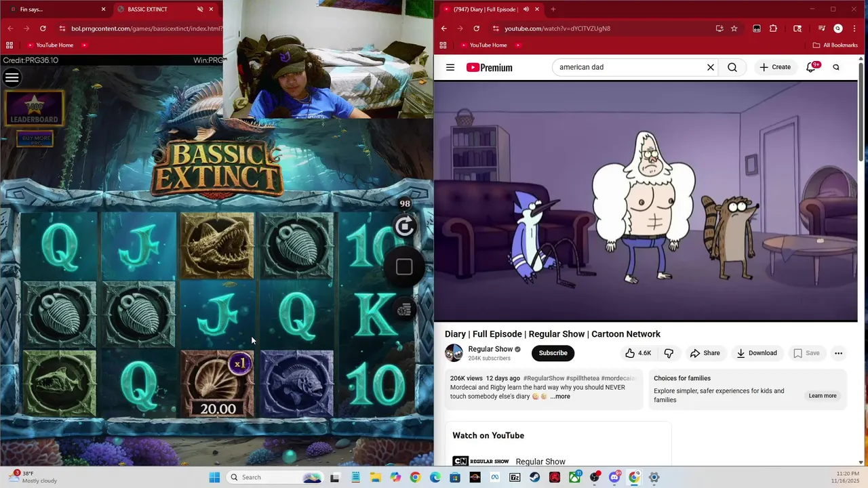Close the 'Fin says...' tab
This screenshot has width=868, height=488.
pyautogui.click(x=104, y=9)
